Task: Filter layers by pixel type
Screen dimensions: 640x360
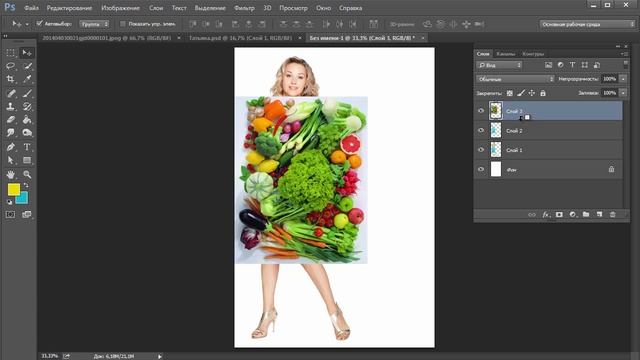Action: coord(549,65)
